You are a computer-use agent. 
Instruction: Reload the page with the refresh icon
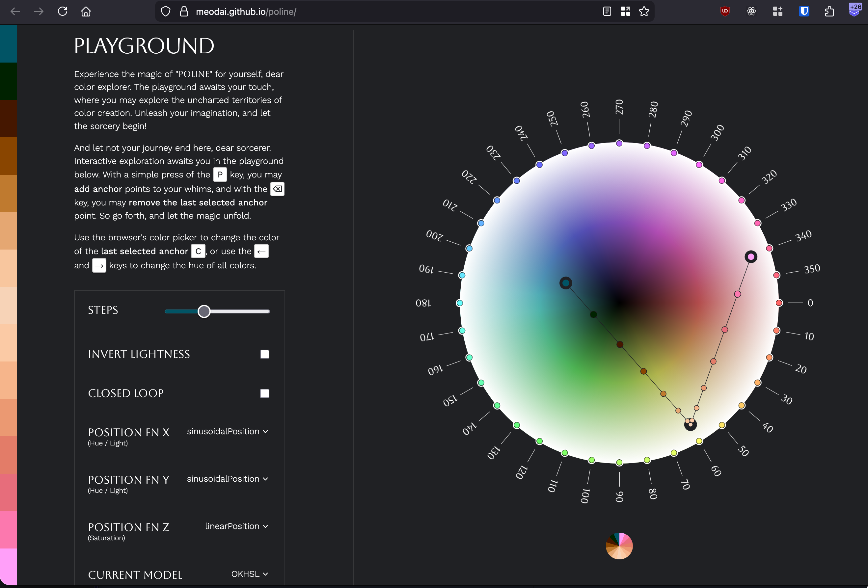coord(62,12)
